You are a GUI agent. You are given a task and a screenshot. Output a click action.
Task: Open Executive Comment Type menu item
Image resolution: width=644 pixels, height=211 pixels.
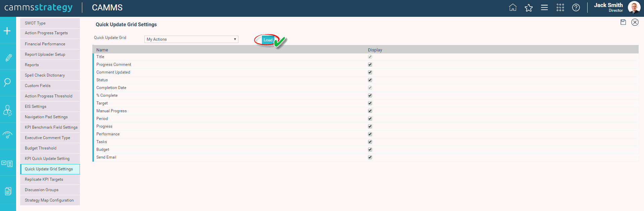click(50, 138)
